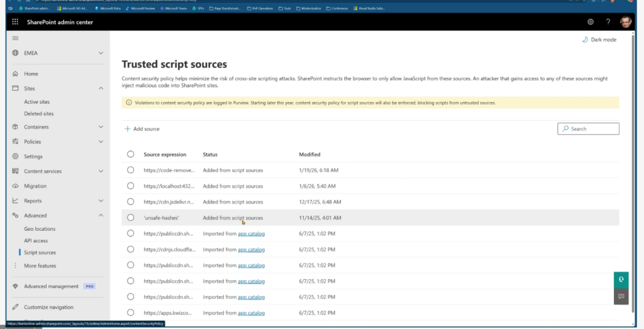Click the Customize navigation pencil icon

click(15, 307)
